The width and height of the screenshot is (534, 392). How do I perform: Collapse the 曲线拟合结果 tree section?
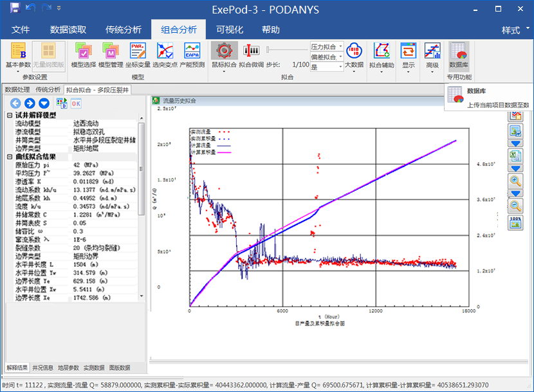[x=9, y=157]
